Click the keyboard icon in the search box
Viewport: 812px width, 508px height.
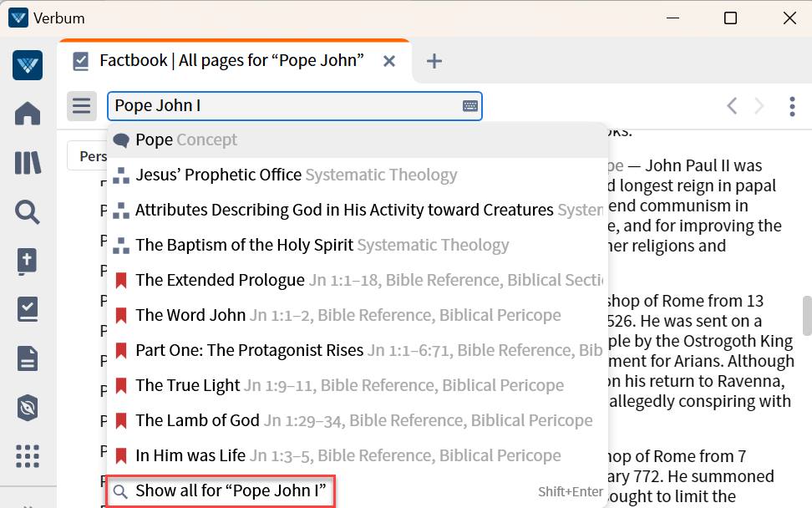(470, 106)
